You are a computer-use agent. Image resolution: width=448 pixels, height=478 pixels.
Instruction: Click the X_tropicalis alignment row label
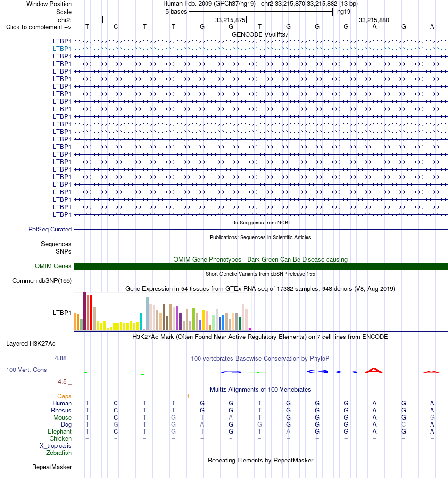[56, 445]
